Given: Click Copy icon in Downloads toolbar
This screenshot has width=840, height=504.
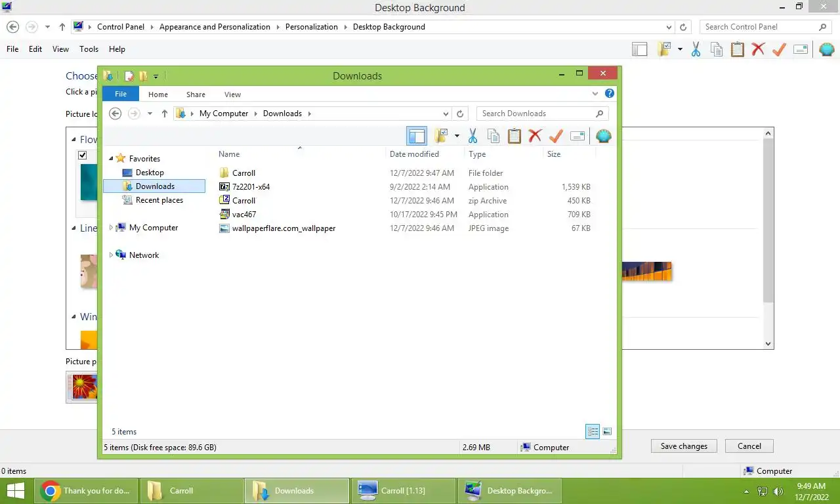Looking at the screenshot, I should pyautogui.click(x=493, y=136).
